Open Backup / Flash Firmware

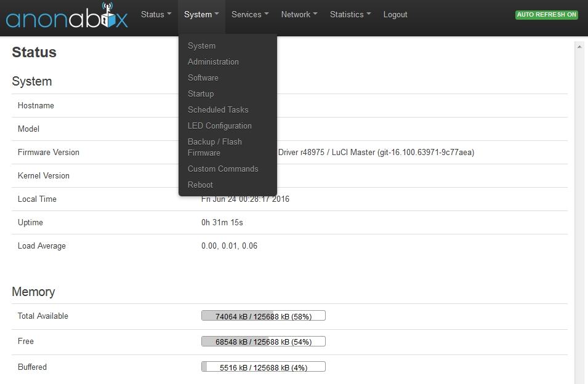click(x=215, y=147)
